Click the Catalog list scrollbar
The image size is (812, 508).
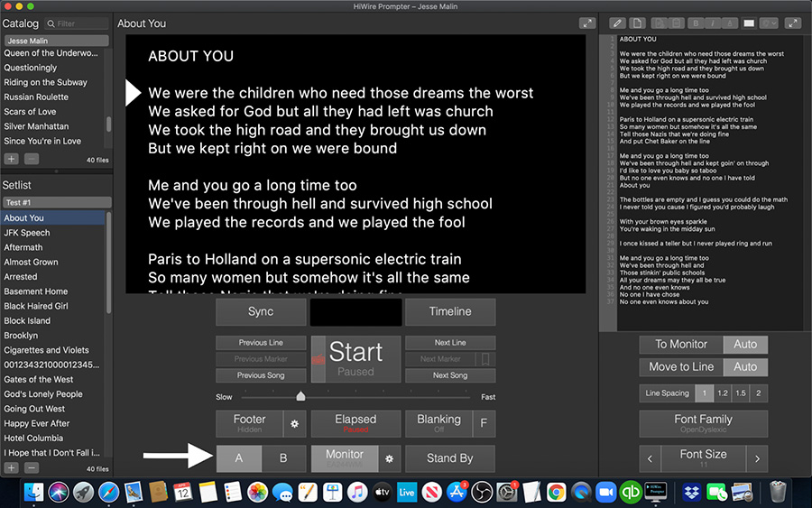(108, 125)
